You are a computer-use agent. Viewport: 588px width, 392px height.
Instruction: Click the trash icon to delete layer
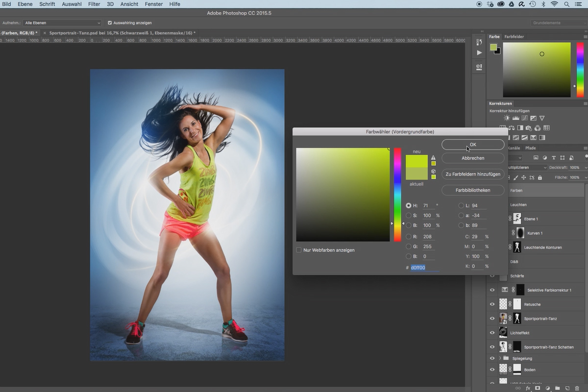click(577, 388)
